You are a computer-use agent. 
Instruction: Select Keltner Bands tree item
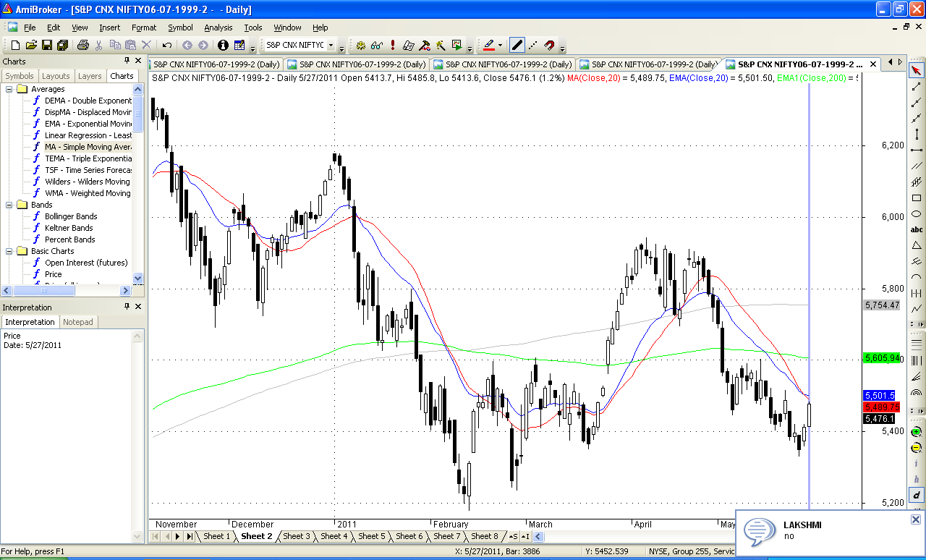(x=69, y=228)
